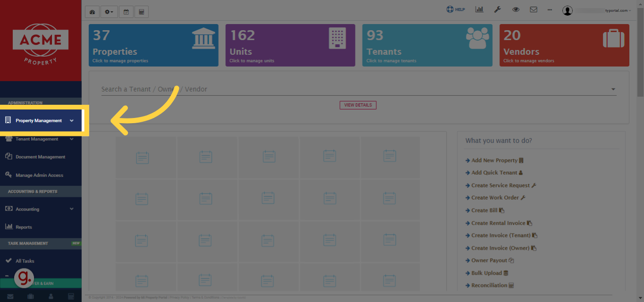Screen dimensions: 644x302
Task: Select the wrench tool icon in top bar
Action: [x=497, y=9]
